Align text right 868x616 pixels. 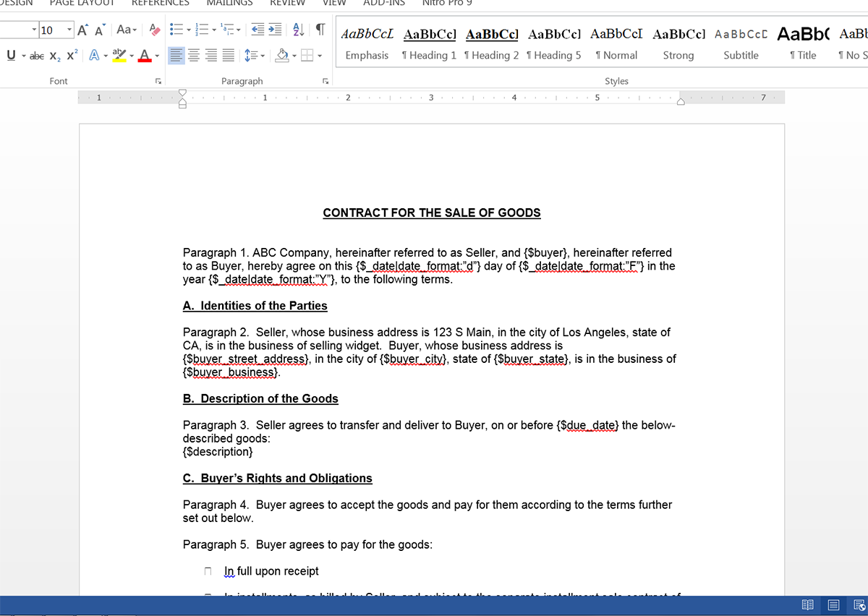[x=210, y=55]
